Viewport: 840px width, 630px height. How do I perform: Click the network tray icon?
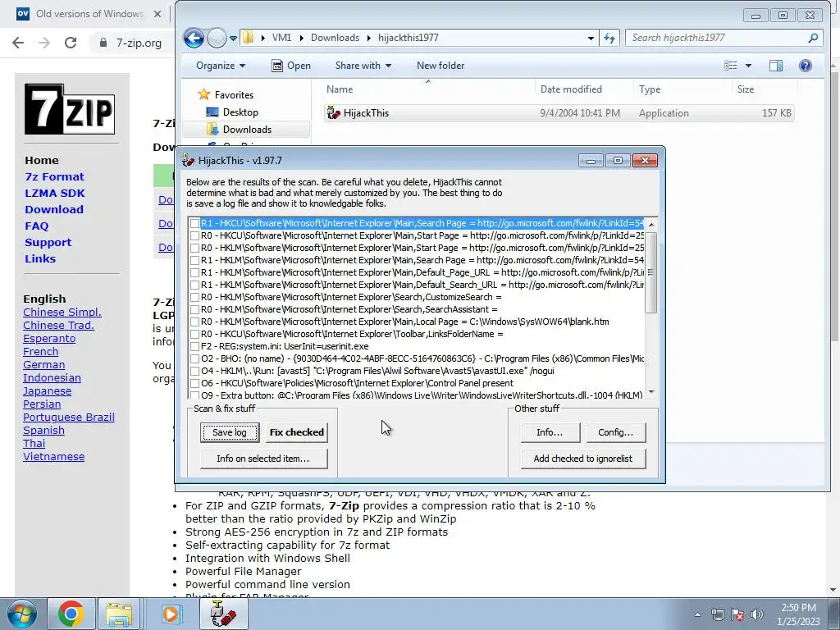point(717,614)
